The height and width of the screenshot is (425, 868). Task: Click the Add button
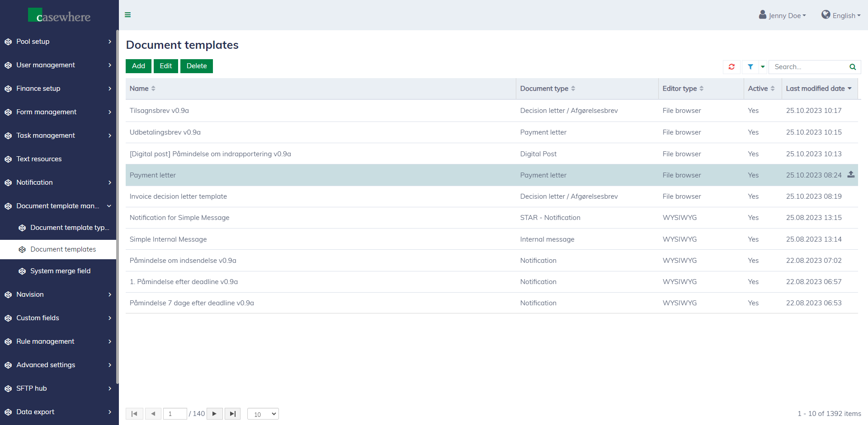point(138,66)
